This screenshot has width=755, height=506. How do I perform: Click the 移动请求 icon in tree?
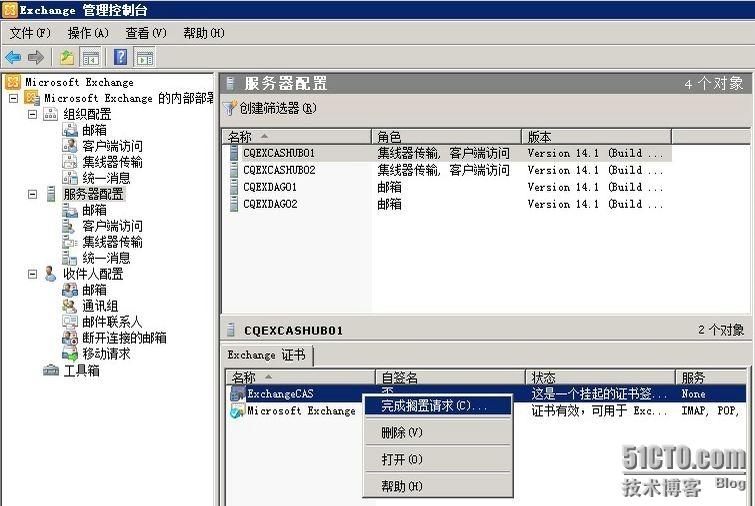[70, 354]
